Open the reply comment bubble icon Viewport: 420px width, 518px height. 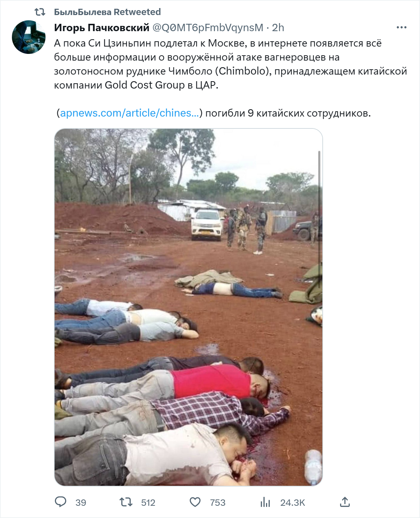tap(61, 502)
